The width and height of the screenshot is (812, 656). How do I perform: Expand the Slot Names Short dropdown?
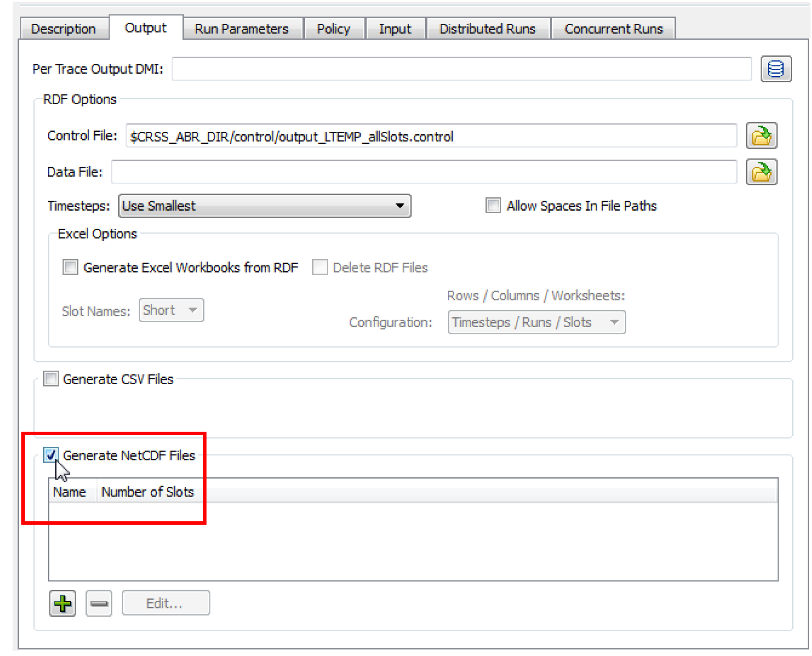(171, 310)
